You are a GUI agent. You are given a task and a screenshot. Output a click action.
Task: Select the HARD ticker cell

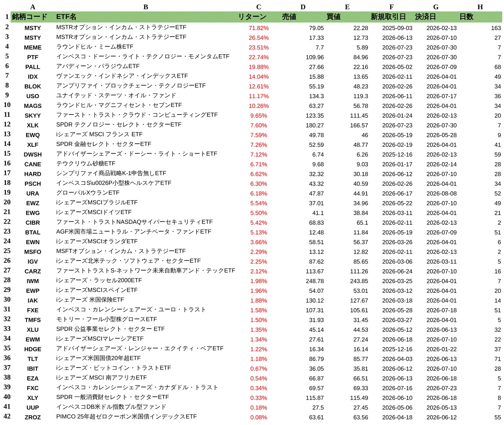coord(33,174)
